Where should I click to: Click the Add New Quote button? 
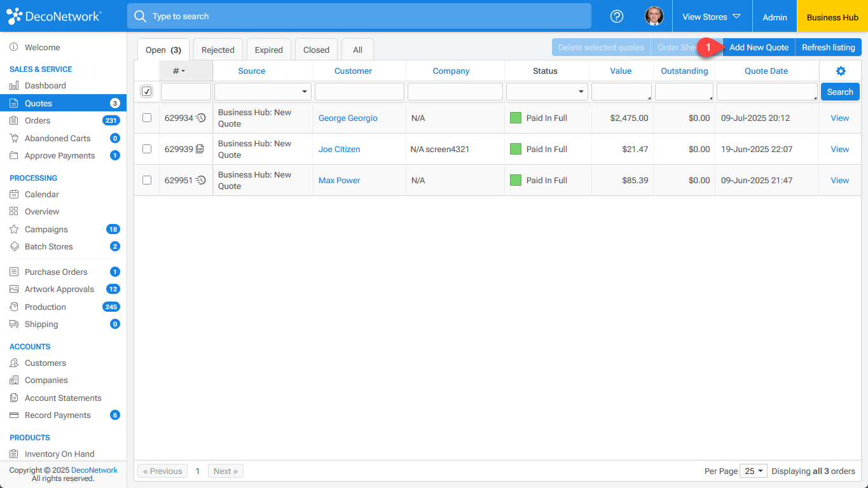point(759,47)
